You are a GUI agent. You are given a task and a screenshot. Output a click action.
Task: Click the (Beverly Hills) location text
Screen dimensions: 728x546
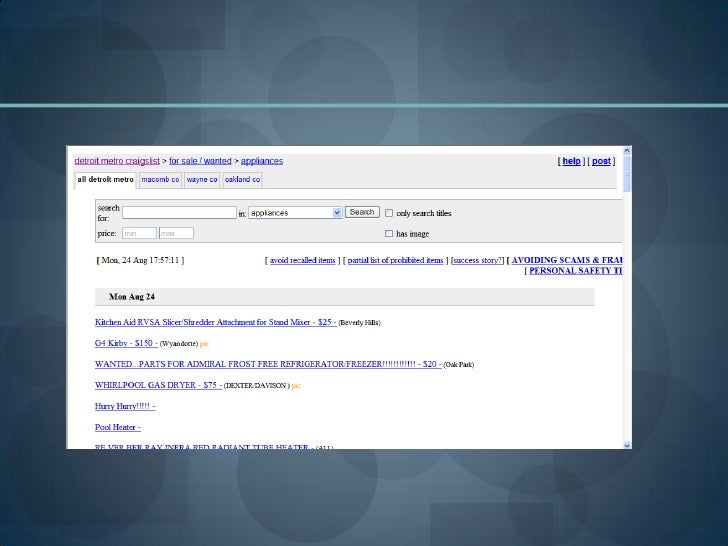pos(359,323)
